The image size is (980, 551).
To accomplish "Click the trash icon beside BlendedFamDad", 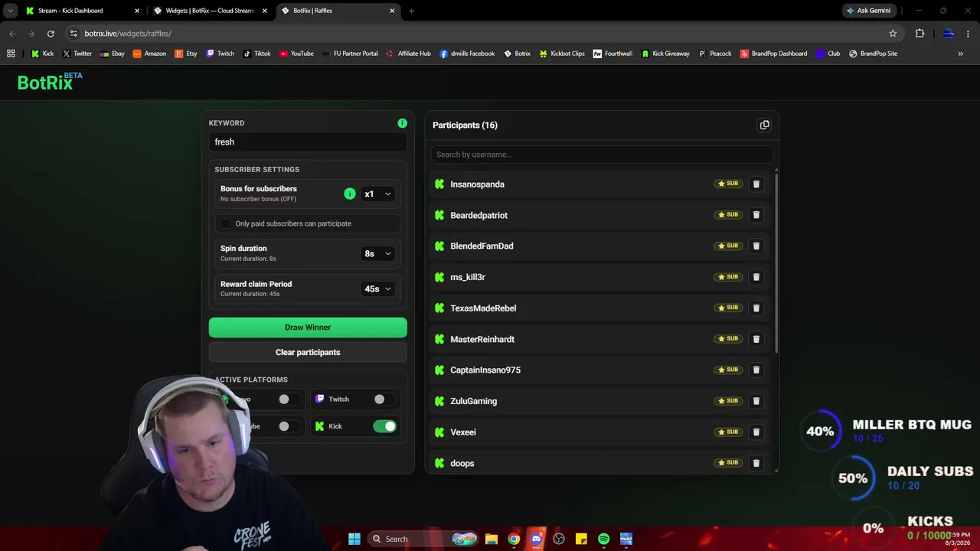I will point(756,246).
